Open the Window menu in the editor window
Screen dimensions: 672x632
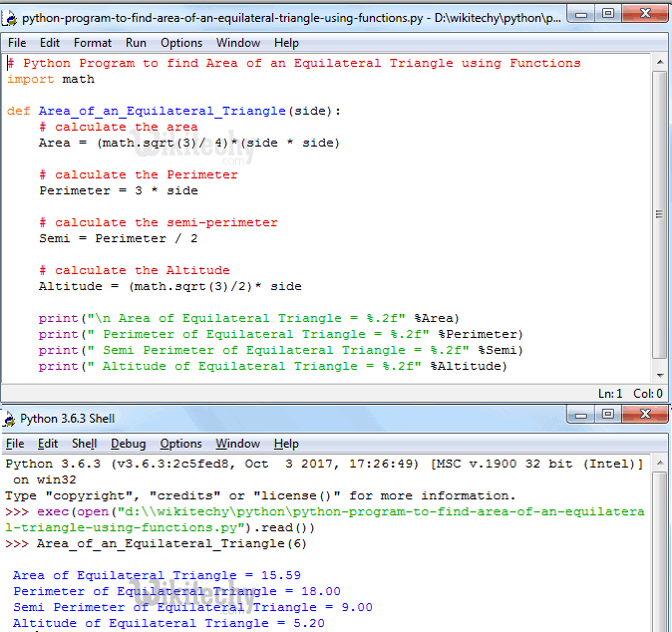238,43
